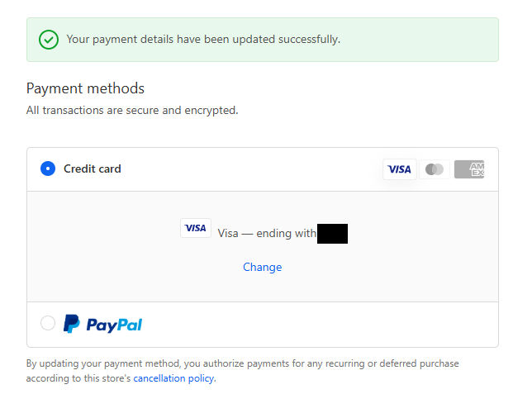Viewport: 532px width, 394px height.
Task: Click the American Express logo icon
Action: 469,169
